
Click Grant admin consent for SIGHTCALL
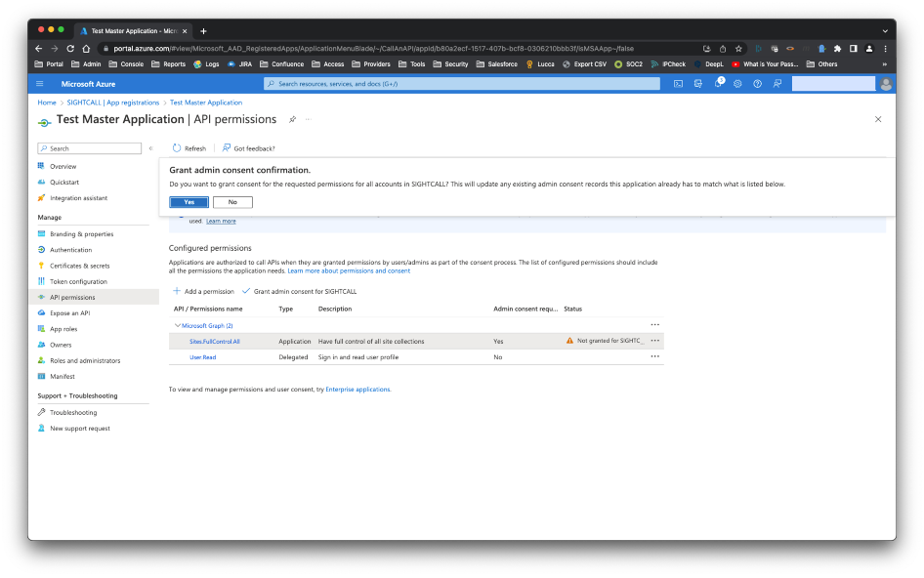[x=299, y=291]
